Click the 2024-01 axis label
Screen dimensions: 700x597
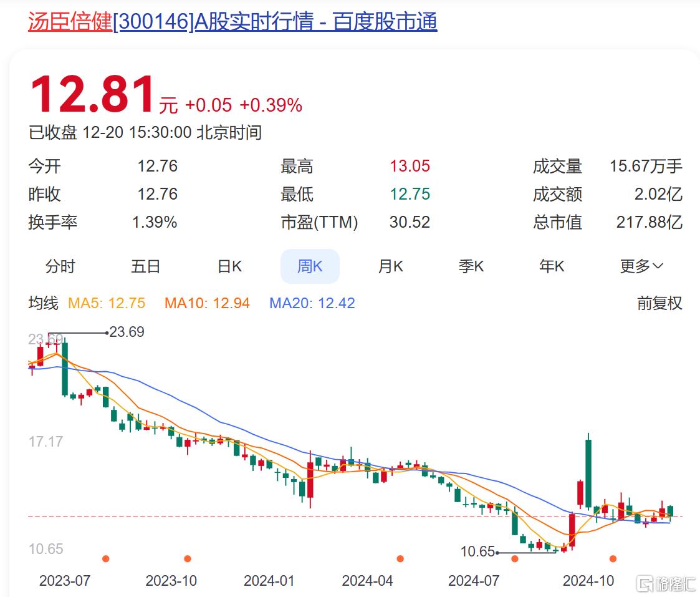[269, 581]
